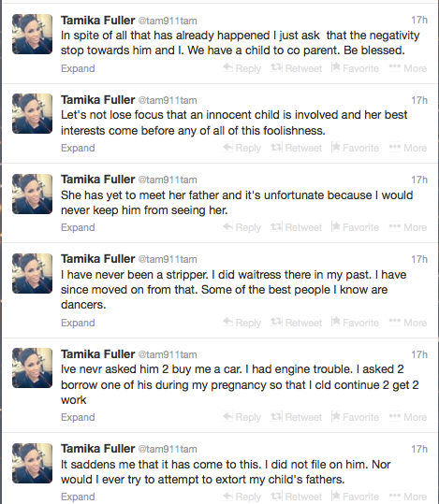Expand the 'negativity stop towards him' tweet
The height and width of the screenshot is (504, 439).
pyautogui.click(x=78, y=68)
